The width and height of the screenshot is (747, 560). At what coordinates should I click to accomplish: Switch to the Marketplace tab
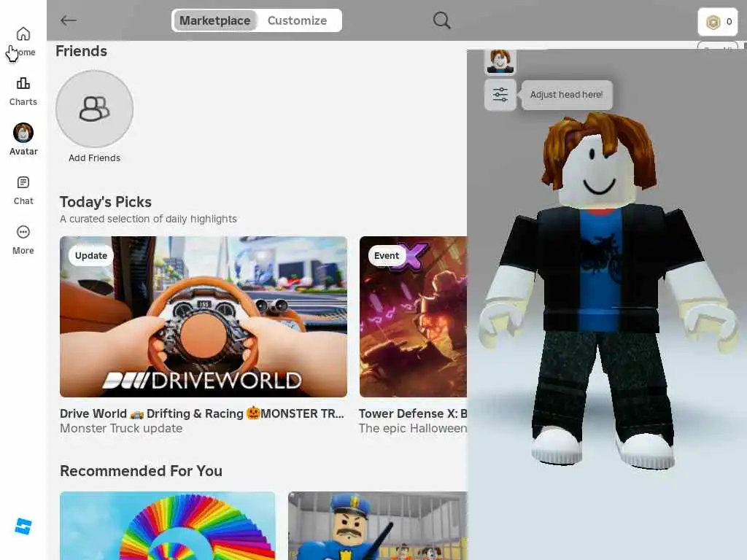(215, 20)
